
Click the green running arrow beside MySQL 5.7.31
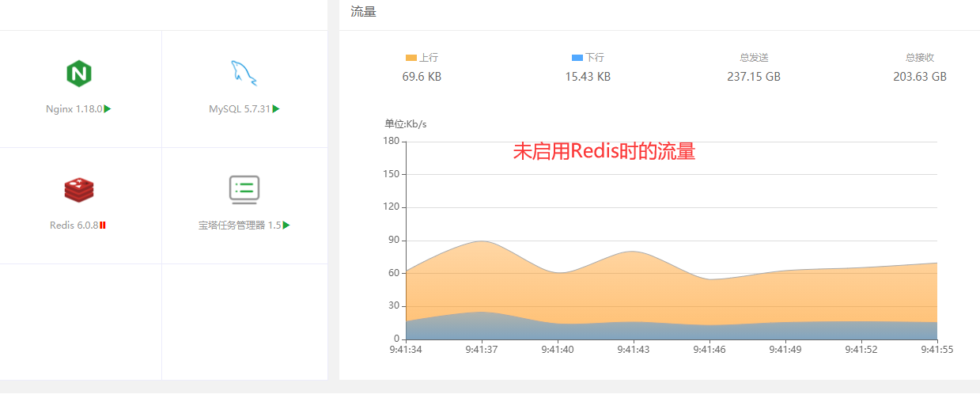276,109
